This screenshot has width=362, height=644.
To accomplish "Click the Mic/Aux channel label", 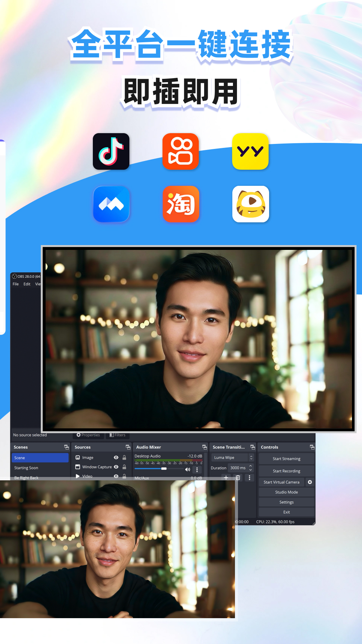I will (141, 478).
